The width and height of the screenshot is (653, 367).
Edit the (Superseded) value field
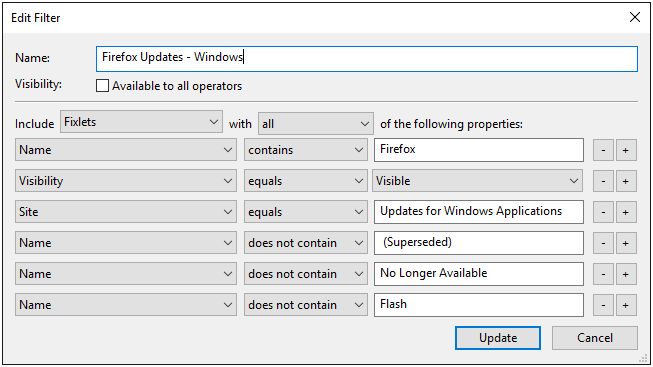point(479,243)
